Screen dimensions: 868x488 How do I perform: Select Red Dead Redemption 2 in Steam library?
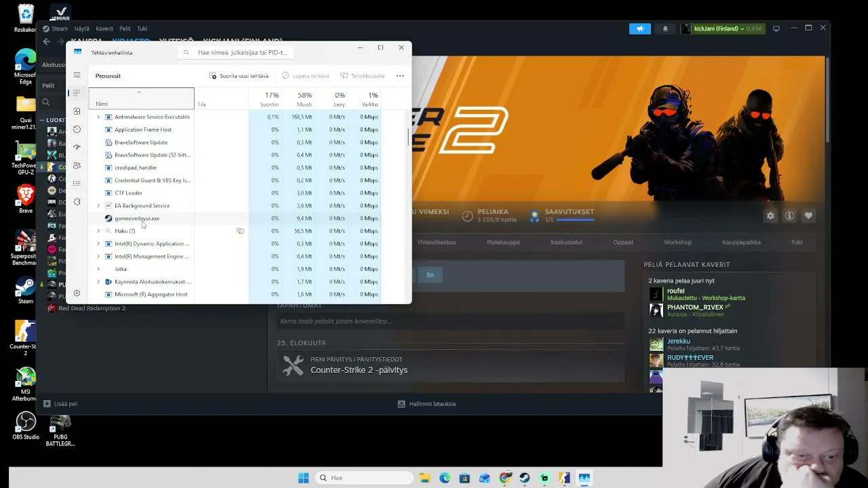pos(92,308)
